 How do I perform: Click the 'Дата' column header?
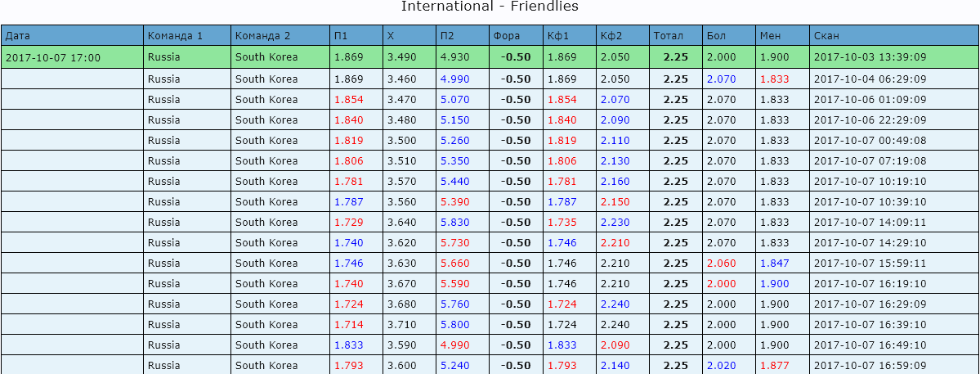click(x=18, y=35)
